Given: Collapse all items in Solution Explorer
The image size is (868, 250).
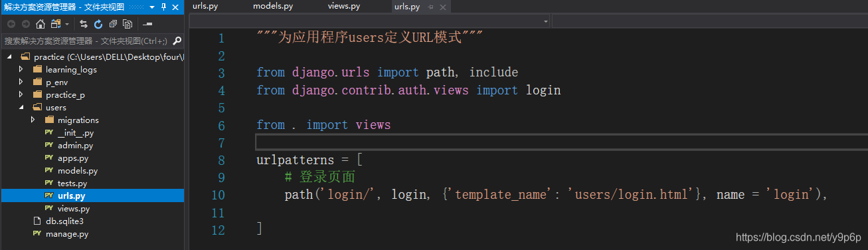Looking at the screenshot, I should pos(113,24).
